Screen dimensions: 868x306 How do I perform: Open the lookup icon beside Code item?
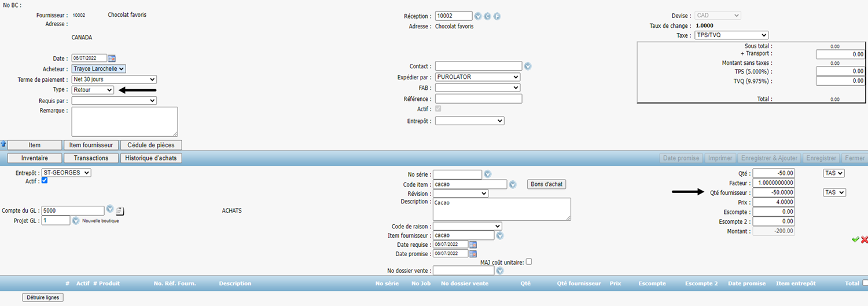512,184
